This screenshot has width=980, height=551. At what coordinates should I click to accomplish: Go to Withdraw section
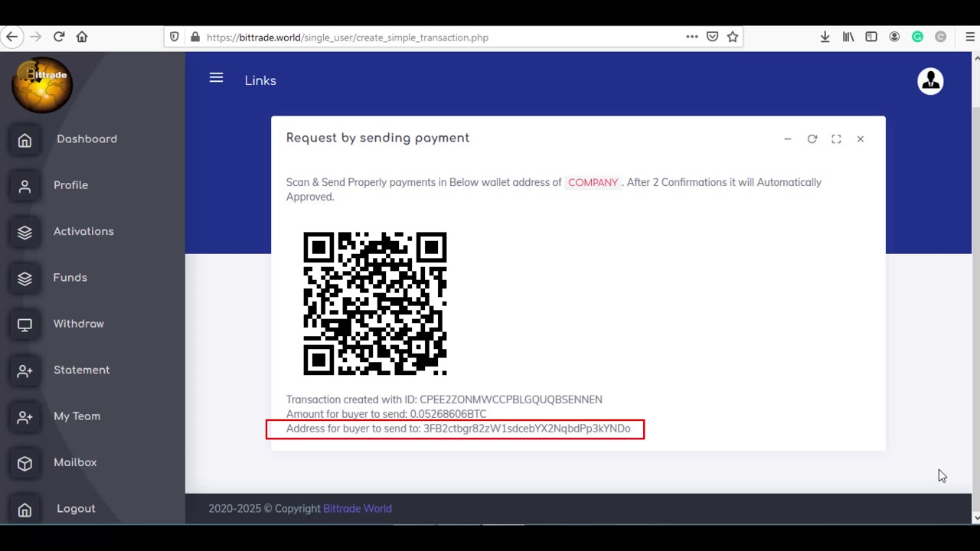(79, 324)
